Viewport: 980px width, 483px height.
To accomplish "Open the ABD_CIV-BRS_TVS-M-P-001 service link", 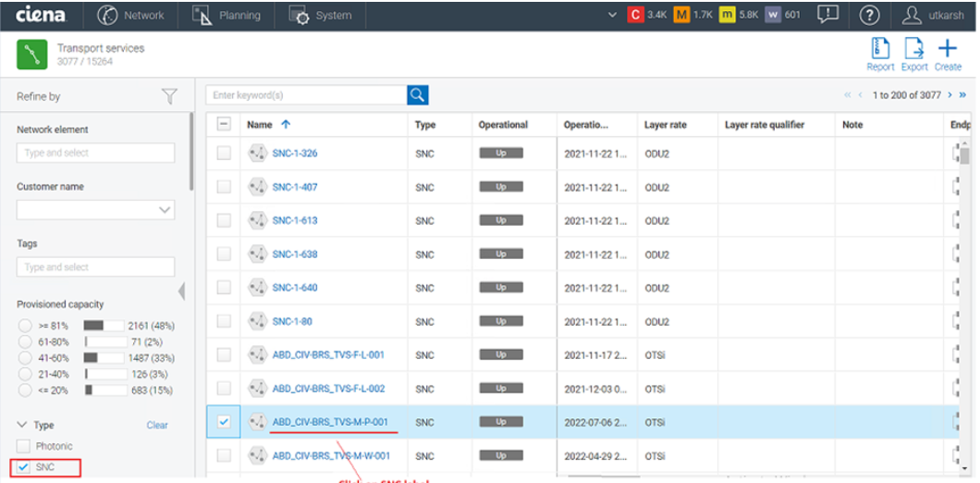I will click(x=330, y=422).
